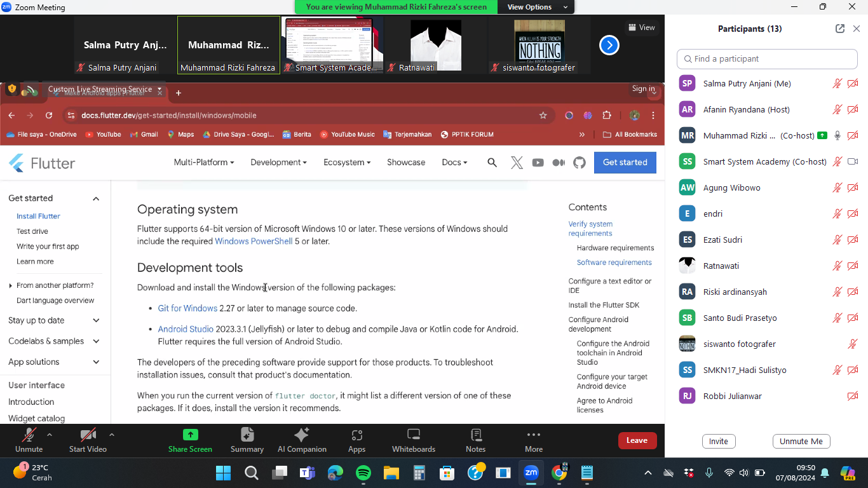Open Flutter's GitHub icon
Image resolution: width=868 pixels, height=488 pixels.
pos(580,163)
